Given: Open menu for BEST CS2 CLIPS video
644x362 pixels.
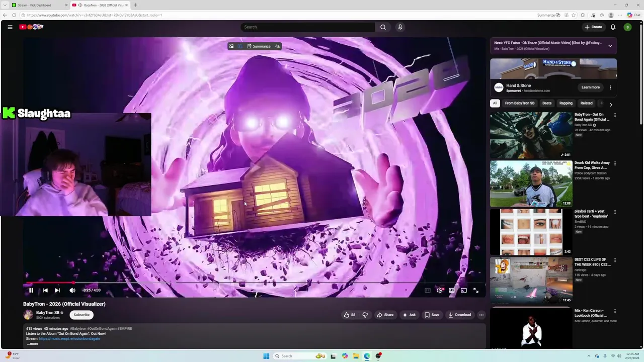Looking at the screenshot, I should tap(615, 260).
